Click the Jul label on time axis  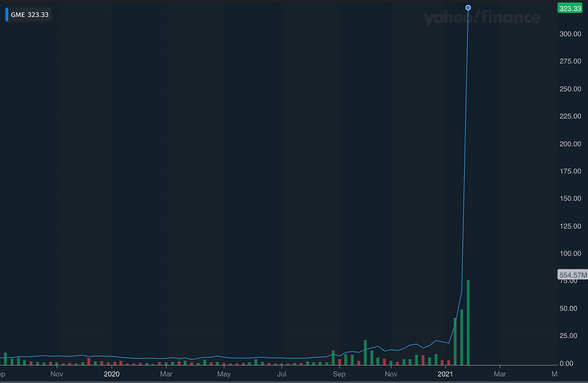coord(281,374)
